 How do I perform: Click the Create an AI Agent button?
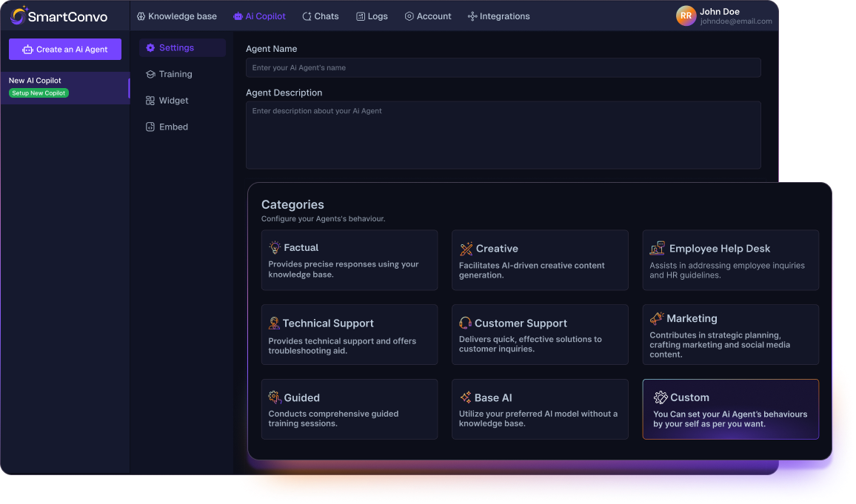(64, 49)
